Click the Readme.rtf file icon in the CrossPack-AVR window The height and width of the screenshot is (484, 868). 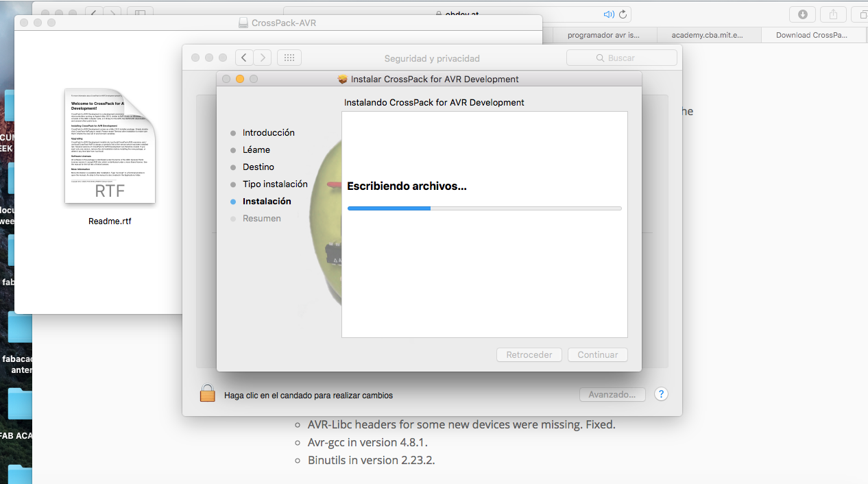click(110, 146)
